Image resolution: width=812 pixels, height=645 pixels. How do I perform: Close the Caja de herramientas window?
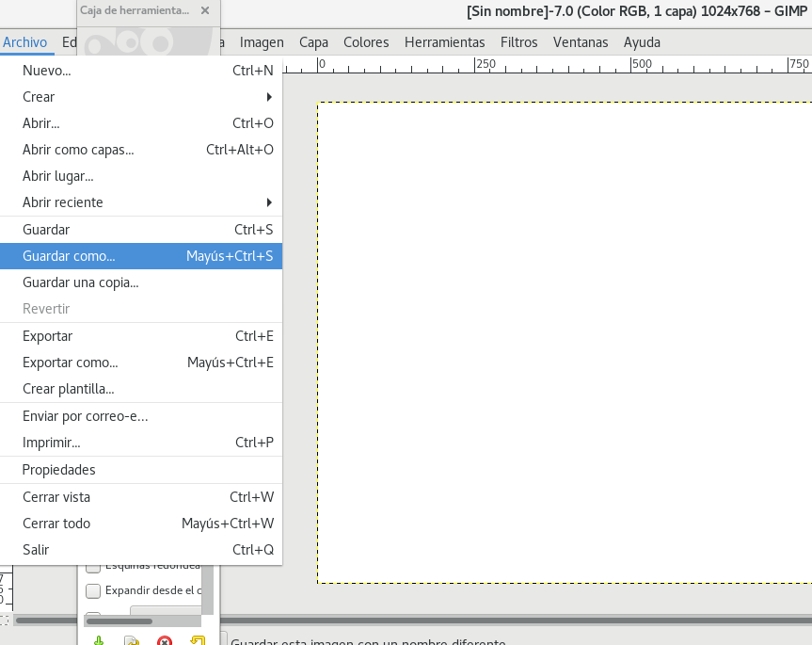(205, 10)
